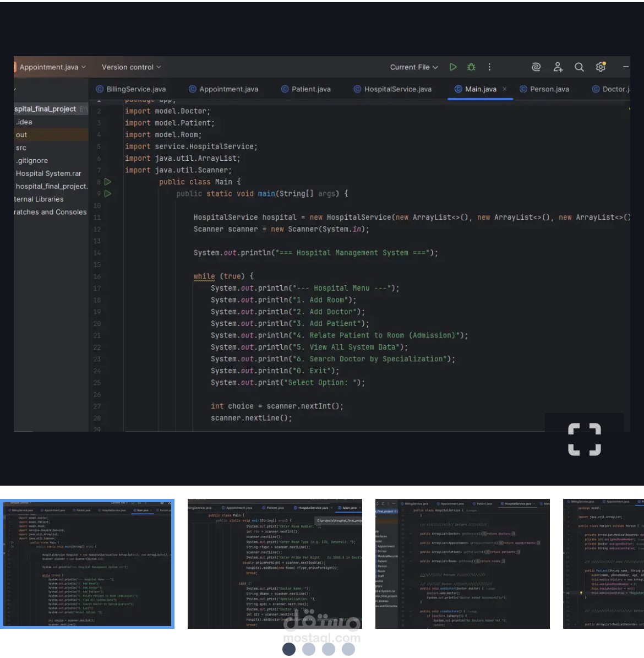Run the Main class from the gutter arrow
Screen dimensions: 644x658
(x=108, y=182)
